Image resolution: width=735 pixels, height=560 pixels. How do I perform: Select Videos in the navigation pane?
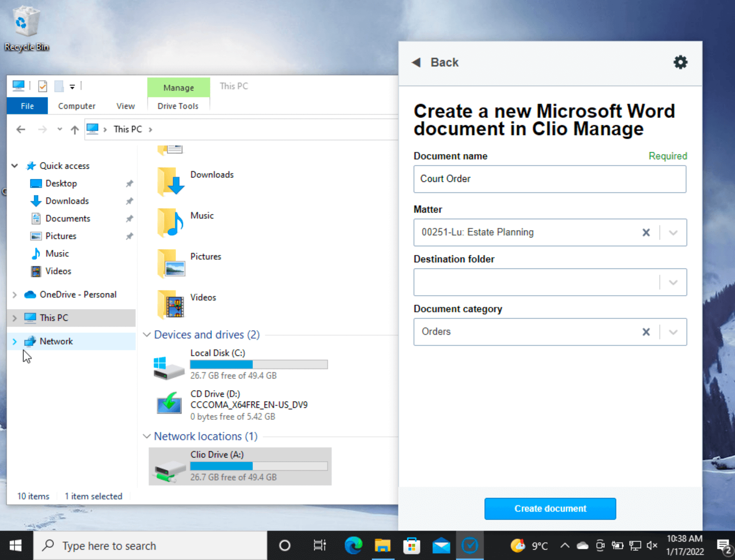(58, 271)
